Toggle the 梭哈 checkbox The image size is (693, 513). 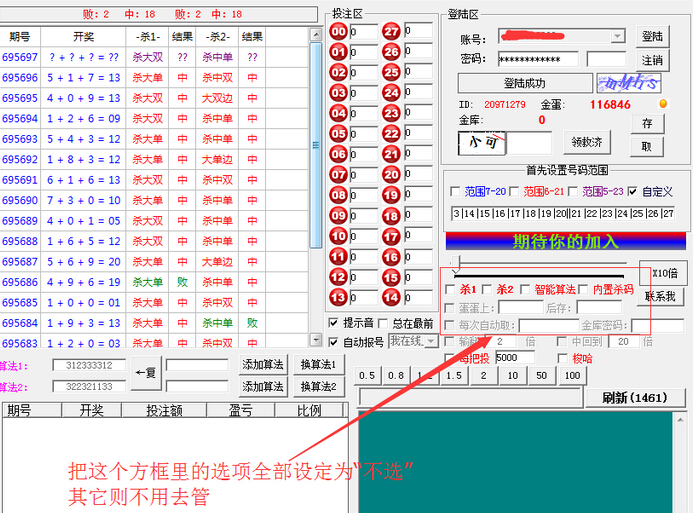pyautogui.click(x=562, y=358)
